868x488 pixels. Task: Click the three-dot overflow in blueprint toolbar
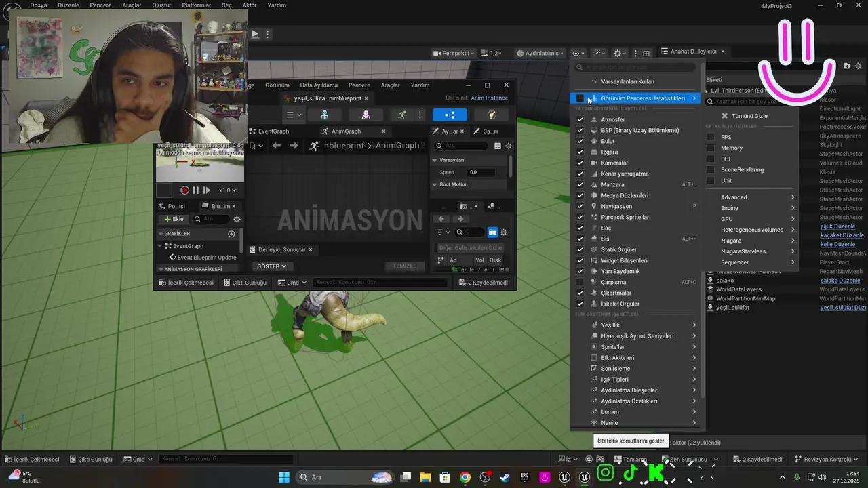pos(420,115)
